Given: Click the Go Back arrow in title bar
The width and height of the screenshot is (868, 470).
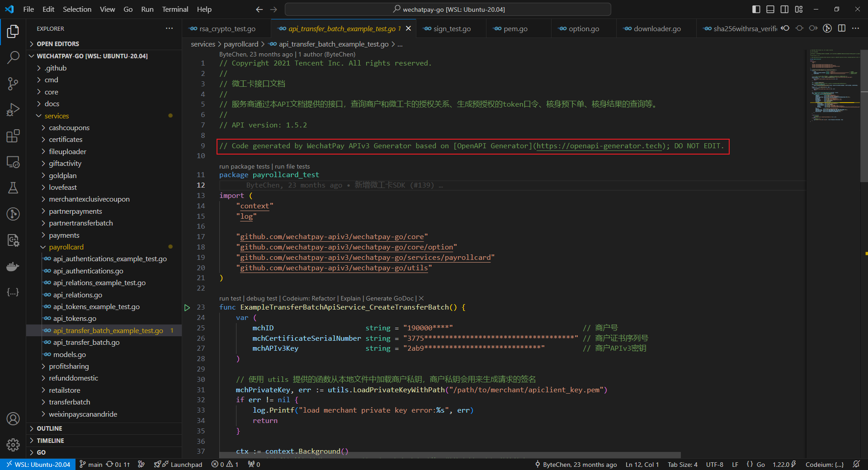Looking at the screenshot, I should coord(259,9).
